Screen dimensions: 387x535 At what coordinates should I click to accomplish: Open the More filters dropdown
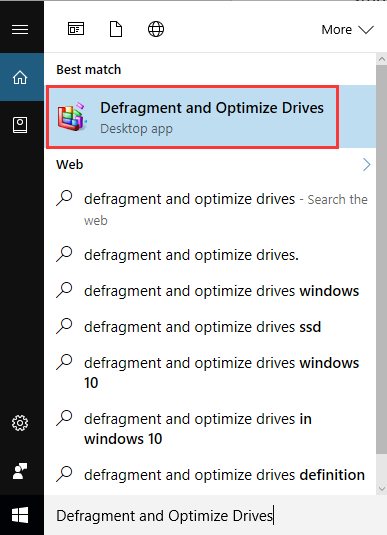pyautogui.click(x=347, y=30)
